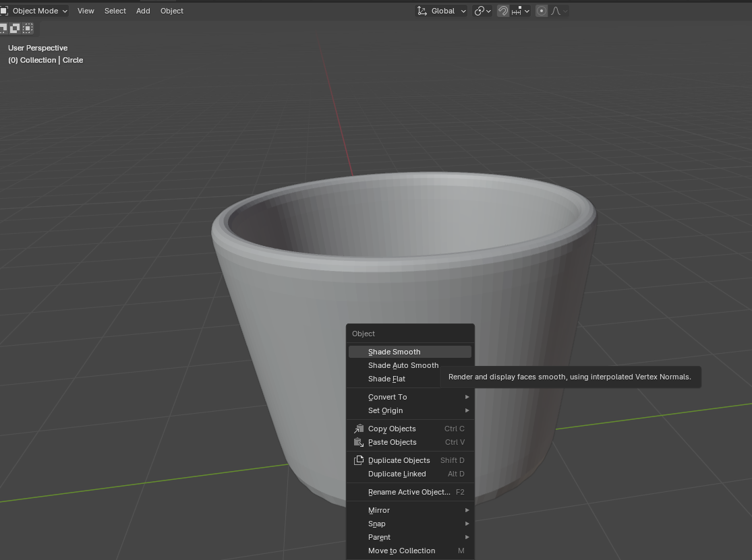Choose Rename Active Object

[410, 491]
